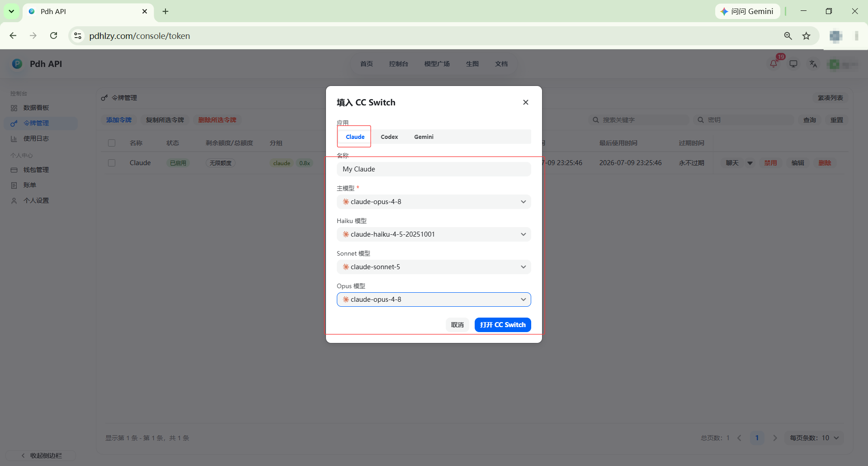Viewport: 868px width, 466px height.
Task: Click the 取消 button
Action: (x=457, y=325)
